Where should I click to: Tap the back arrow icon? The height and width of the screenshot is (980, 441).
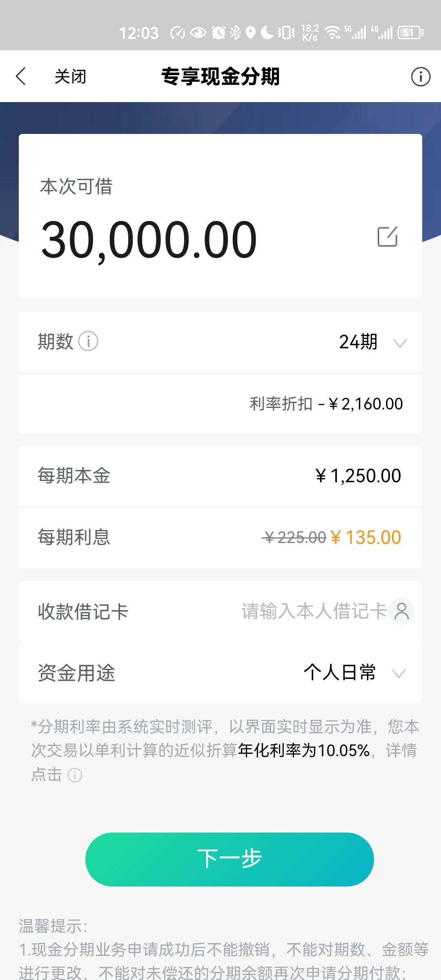coord(21,76)
